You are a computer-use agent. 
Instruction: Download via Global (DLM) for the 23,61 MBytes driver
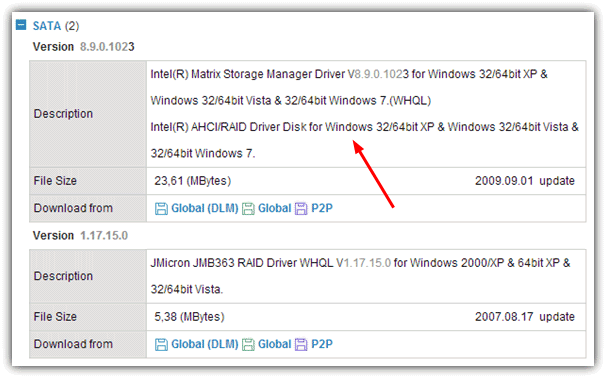tap(204, 208)
